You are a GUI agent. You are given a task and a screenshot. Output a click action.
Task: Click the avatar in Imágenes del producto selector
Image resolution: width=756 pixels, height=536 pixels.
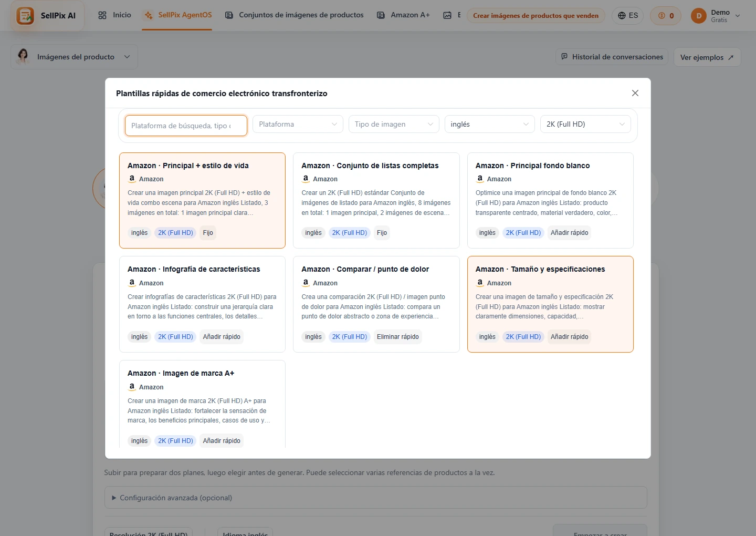(23, 56)
